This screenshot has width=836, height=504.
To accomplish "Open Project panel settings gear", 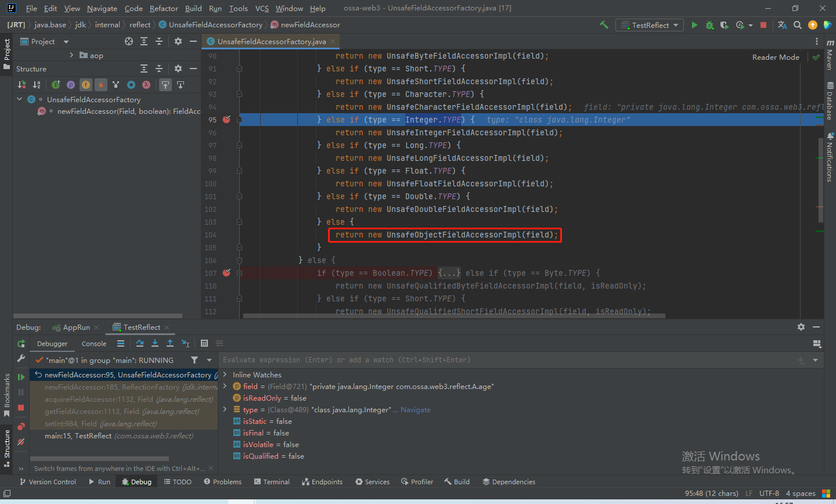I will click(178, 41).
